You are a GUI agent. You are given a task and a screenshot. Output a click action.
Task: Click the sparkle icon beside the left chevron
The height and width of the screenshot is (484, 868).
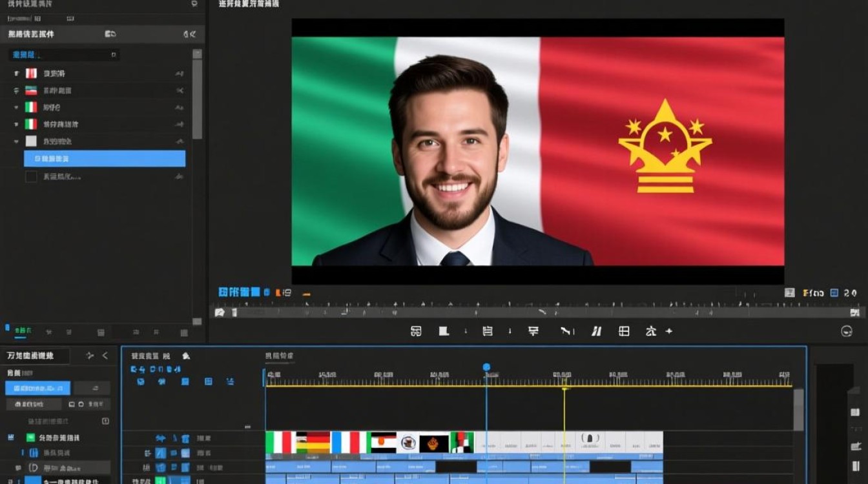[x=90, y=356]
